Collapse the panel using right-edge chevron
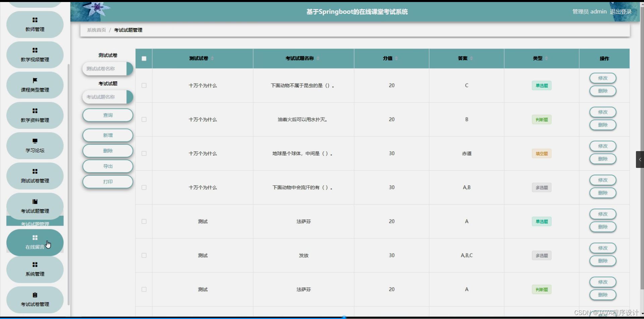Image resolution: width=644 pixels, height=319 pixels. point(640,159)
